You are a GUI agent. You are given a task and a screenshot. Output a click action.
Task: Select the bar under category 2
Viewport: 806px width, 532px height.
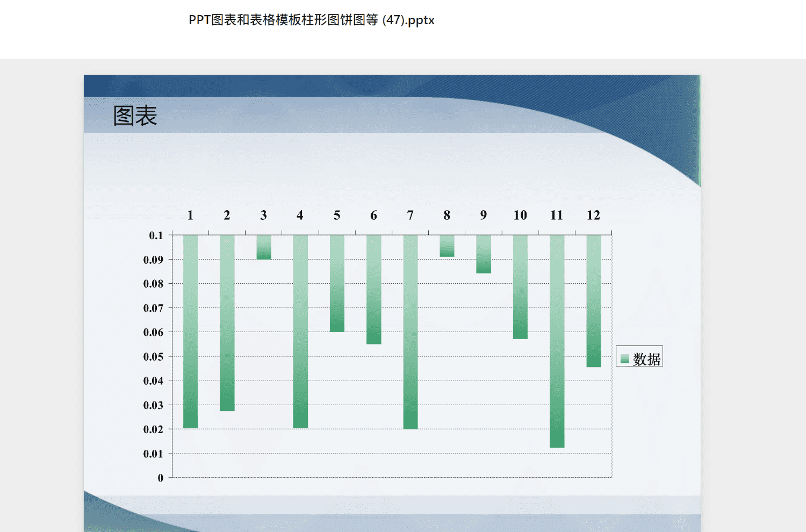[x=227, y=323]
